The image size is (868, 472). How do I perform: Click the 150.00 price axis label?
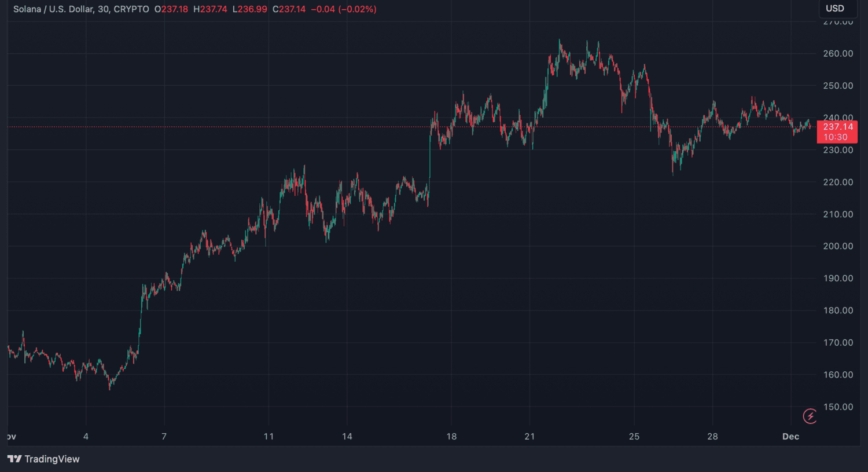point(838,407)
